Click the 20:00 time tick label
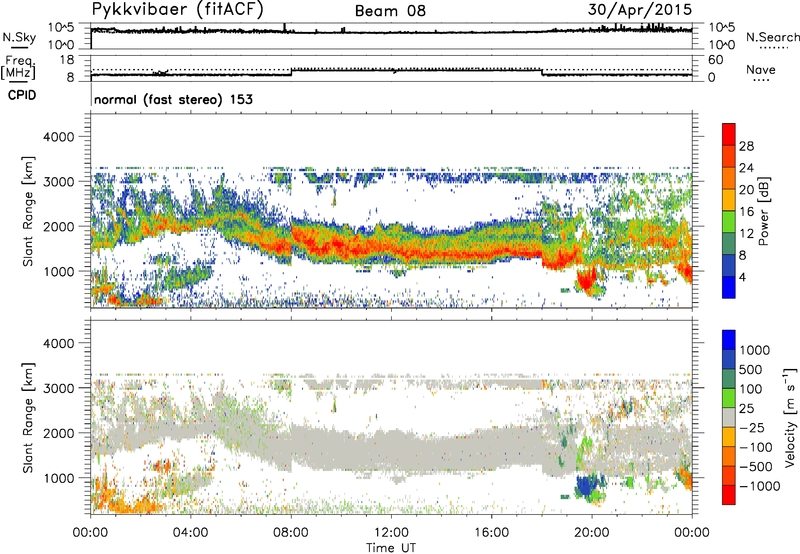This screenshot has width=800, height=554. (592, 533)
